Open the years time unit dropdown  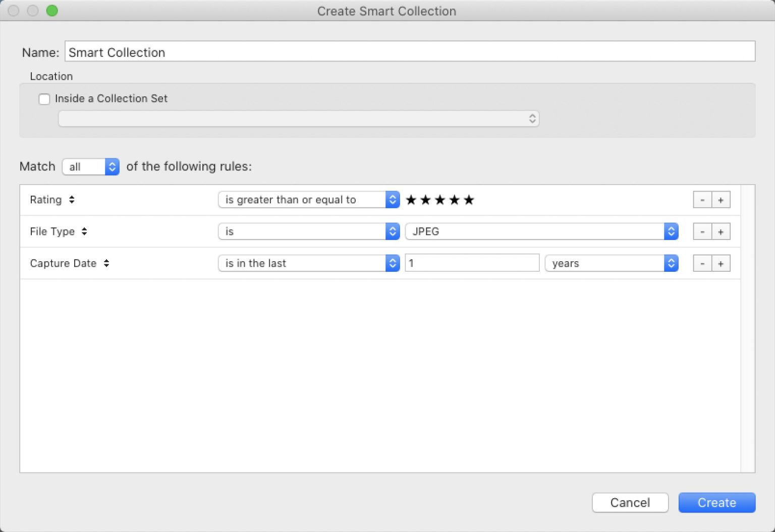pos(611,263)
